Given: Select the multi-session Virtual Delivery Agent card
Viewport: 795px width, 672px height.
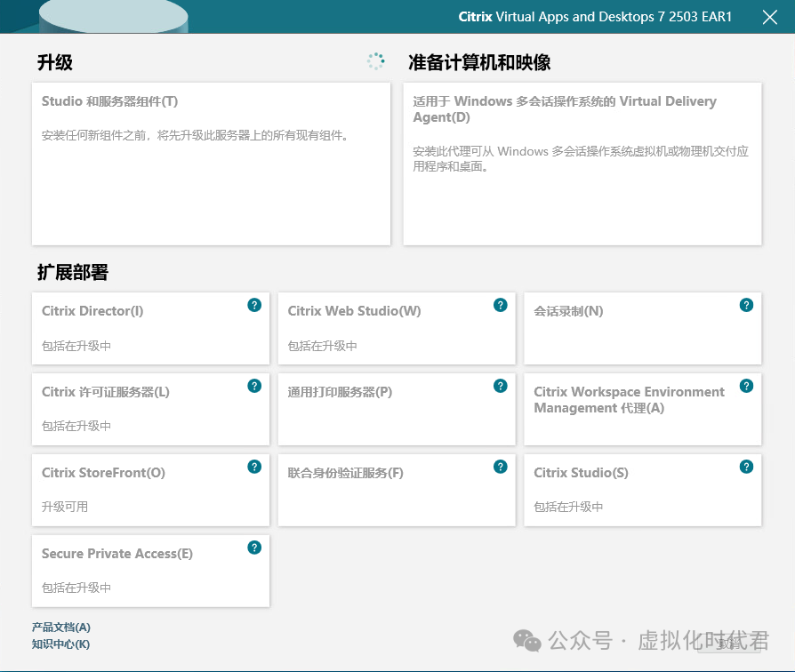Looking at the screenshot, I should [x=582, y=164].
